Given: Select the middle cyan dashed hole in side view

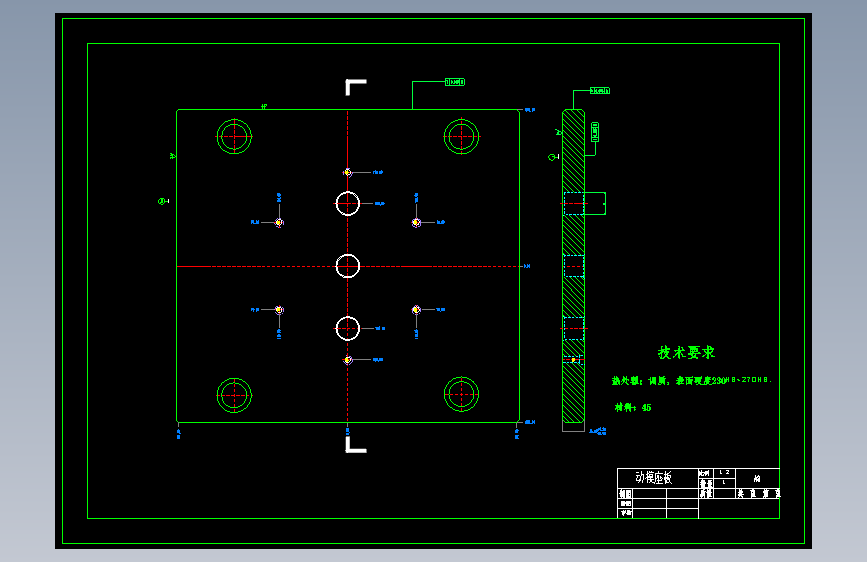Looking at the screenshot, I should pyautogui.click(x=573, y=266).
